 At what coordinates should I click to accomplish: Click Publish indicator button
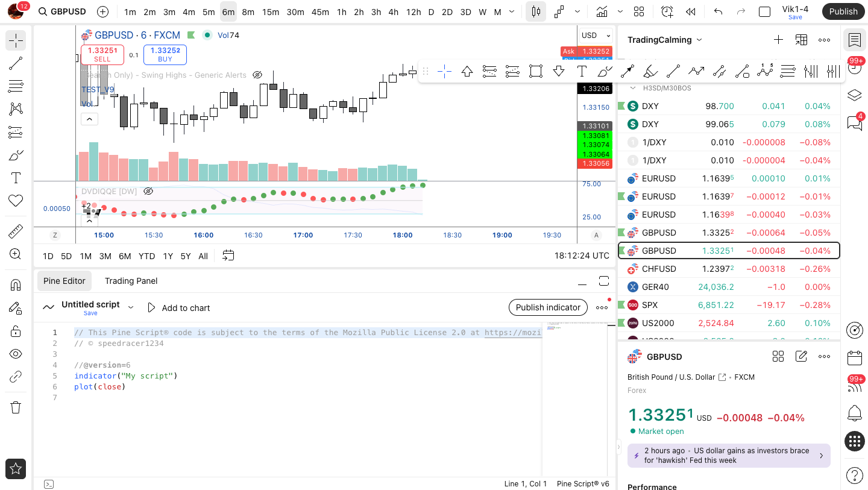pos(548,307)
